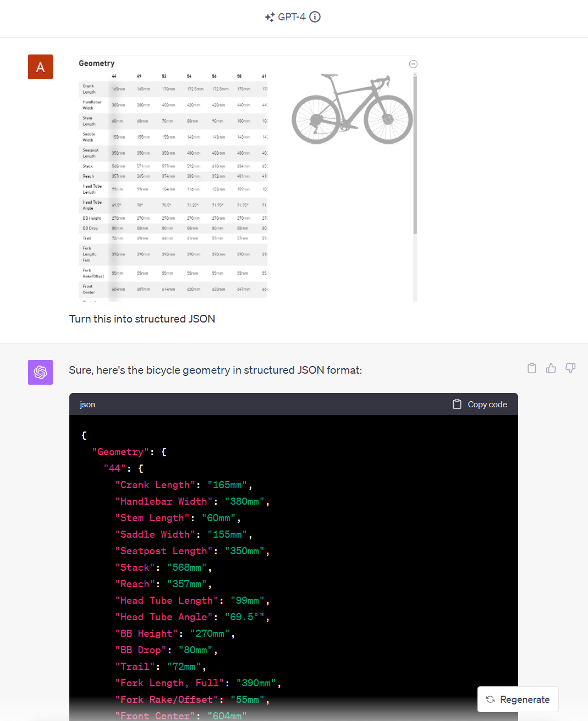Click the info icon next to GPT-4
Screen dimensions: 588x721
(315, 17)
